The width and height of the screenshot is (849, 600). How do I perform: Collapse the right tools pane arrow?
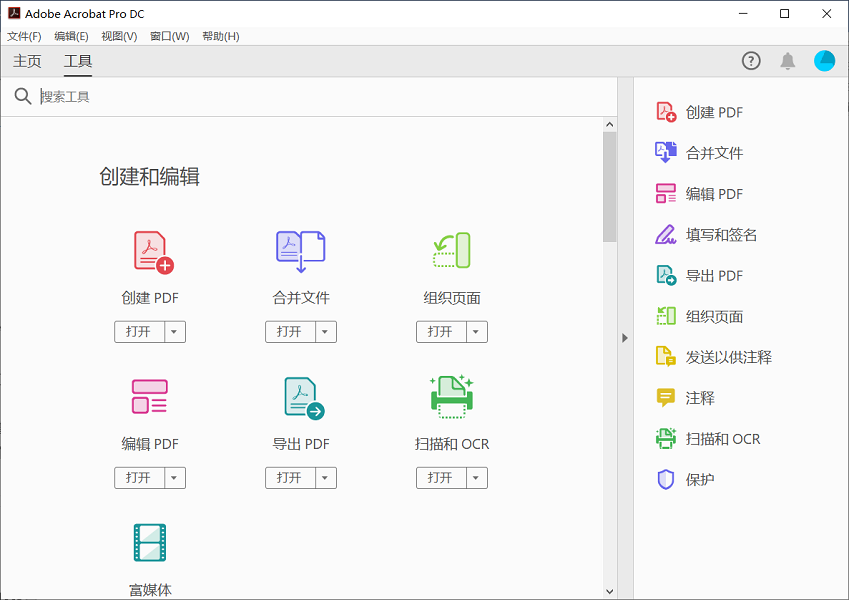pos(625,338)
